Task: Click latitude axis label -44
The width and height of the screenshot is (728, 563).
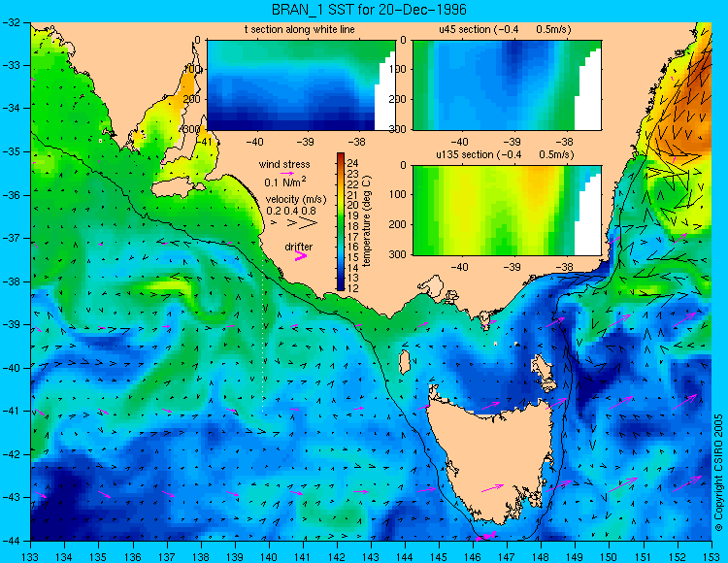Action: [x=11, y=541]
